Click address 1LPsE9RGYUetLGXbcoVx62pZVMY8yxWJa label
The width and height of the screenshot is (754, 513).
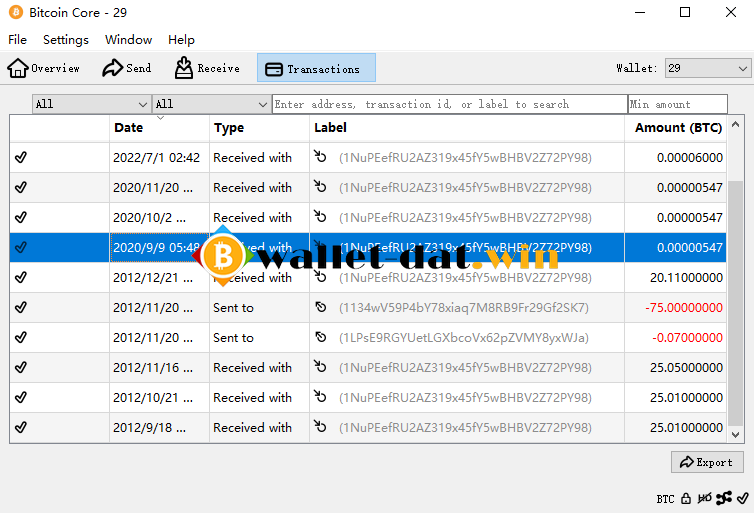click(464, 338)
